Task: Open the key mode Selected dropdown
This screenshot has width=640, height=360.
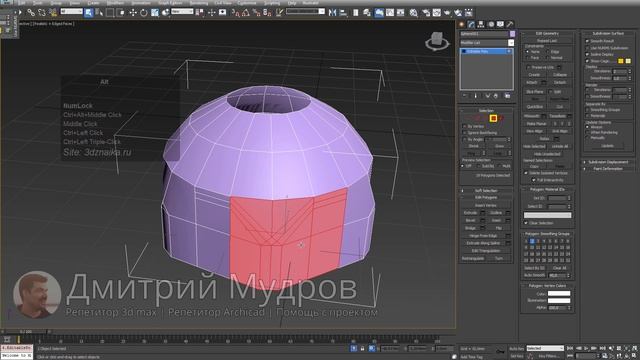Action: click(x=545, y=348)
